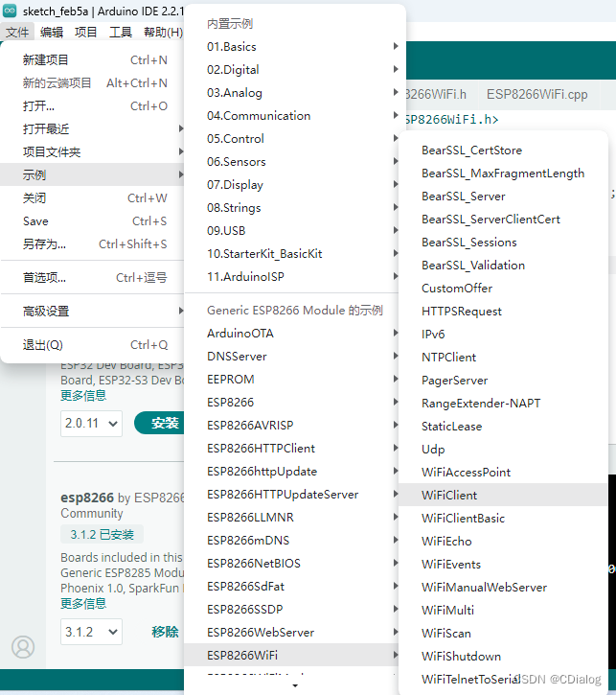The height and width of the screenshot is (695, 616).
Task: Expand the 02.Digital examples submenu
Action: pos(295,70)
